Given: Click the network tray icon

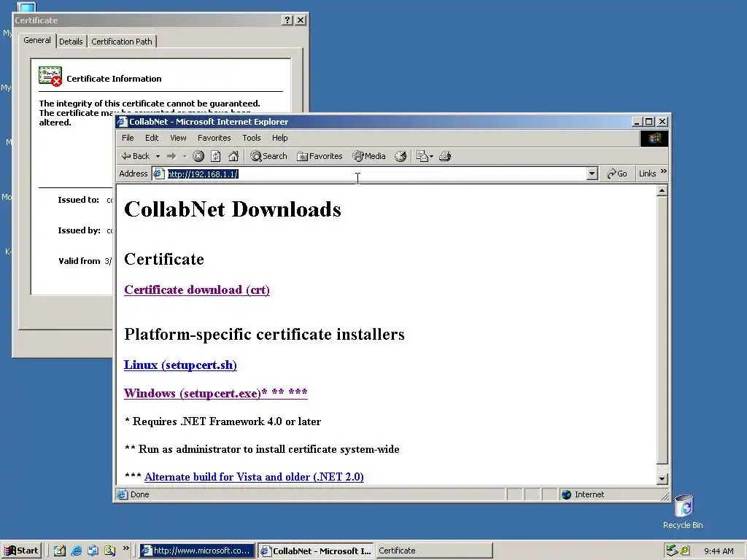Looking at the screenshot, I should click(671, 551).
